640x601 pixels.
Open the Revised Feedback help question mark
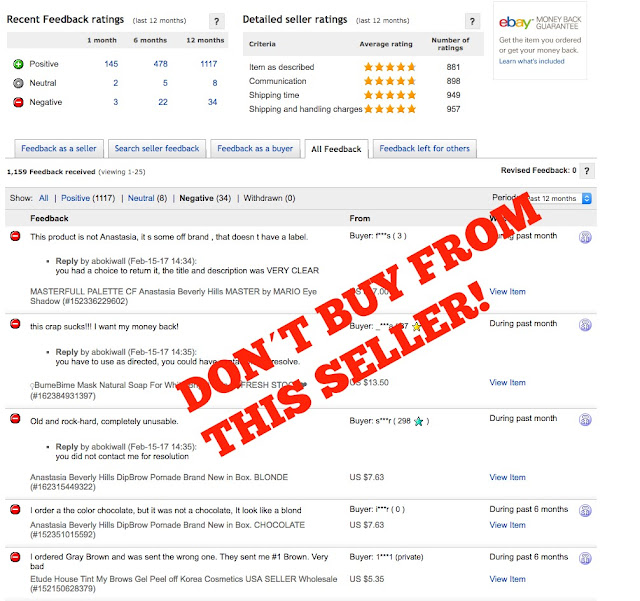point(587,171)
